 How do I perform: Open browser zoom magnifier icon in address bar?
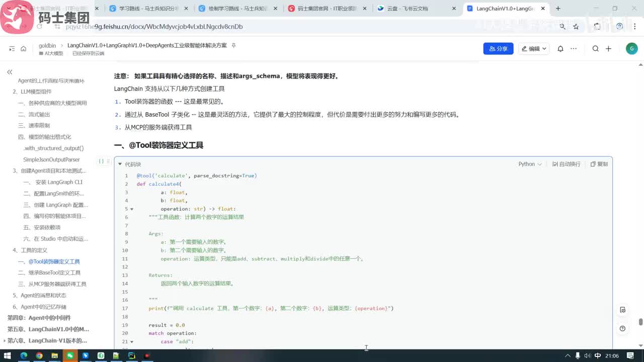point(562,27)
